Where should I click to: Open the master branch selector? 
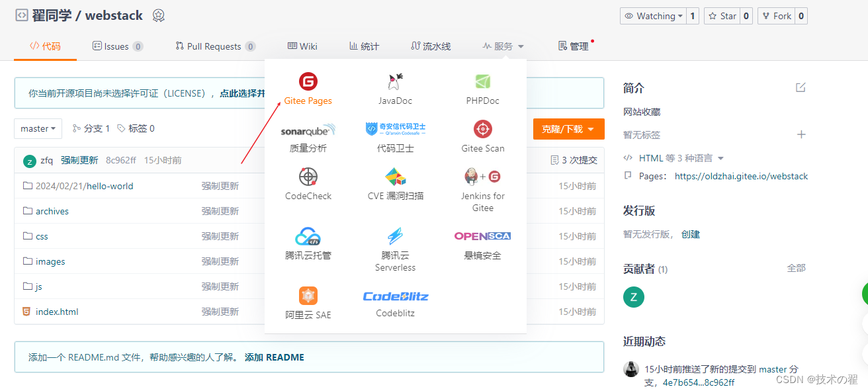coord(38,128)
